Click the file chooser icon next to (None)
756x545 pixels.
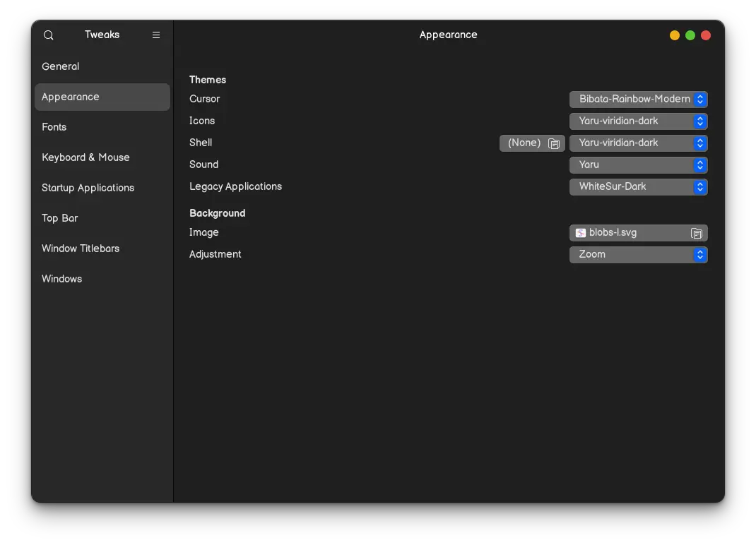click(554, 143)
